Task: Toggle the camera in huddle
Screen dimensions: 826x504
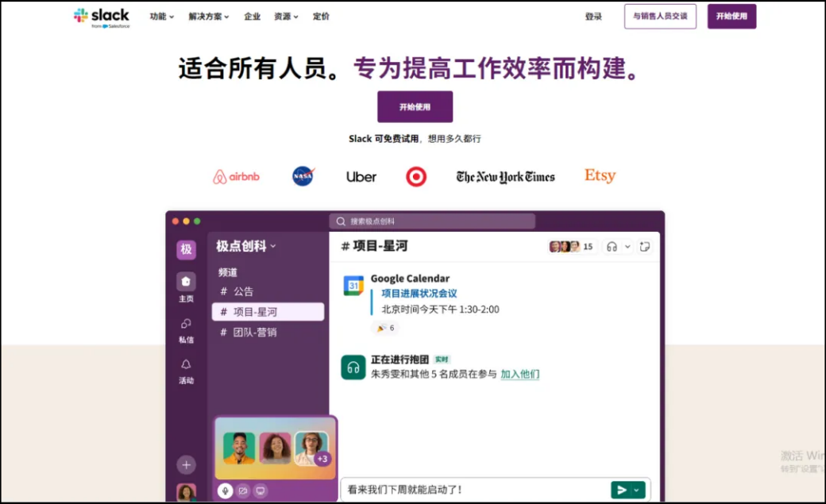Action: tap(243, 491)
